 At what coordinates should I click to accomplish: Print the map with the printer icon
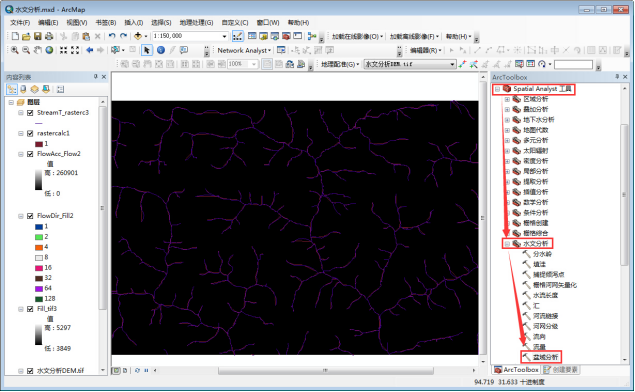tap(49, 36)
